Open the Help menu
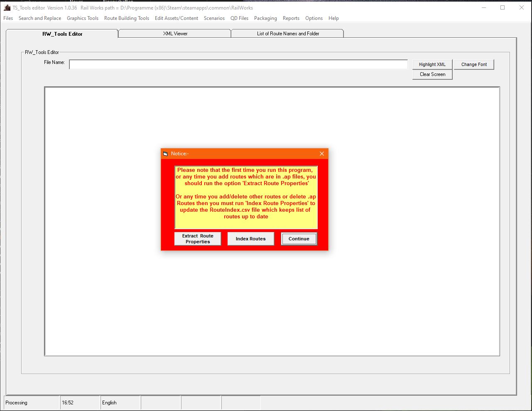This screenshot has height=411, width=532. click(x=333, y=18)
